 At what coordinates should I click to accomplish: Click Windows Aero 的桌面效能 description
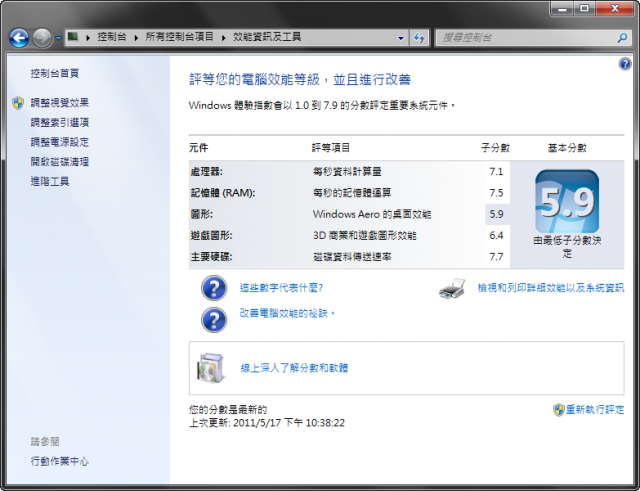coord(372,214)
